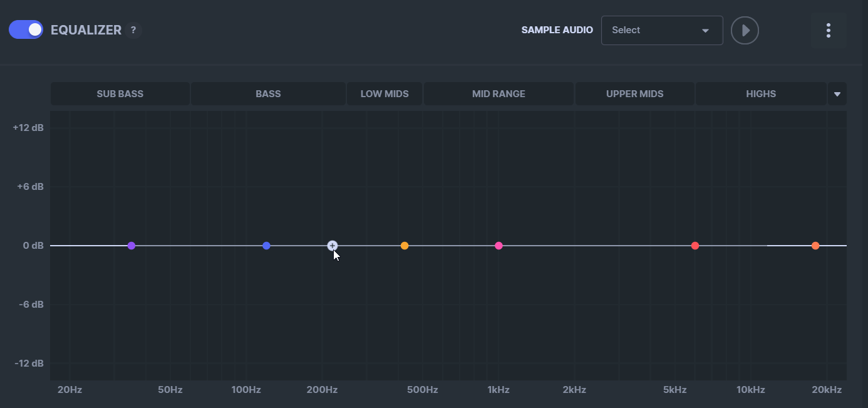Click the 0 dB axis label
The width and height of the screenshot is (868, 408).
pos(33,246)
